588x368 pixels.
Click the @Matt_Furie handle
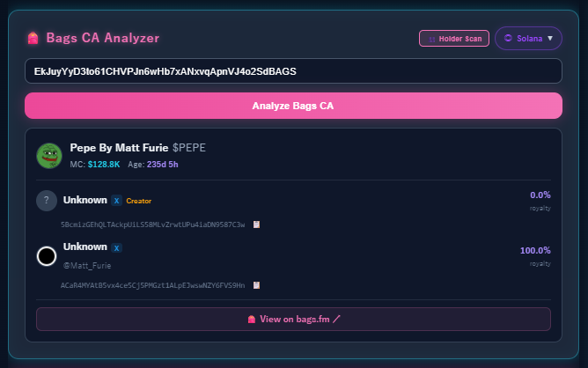87,266
